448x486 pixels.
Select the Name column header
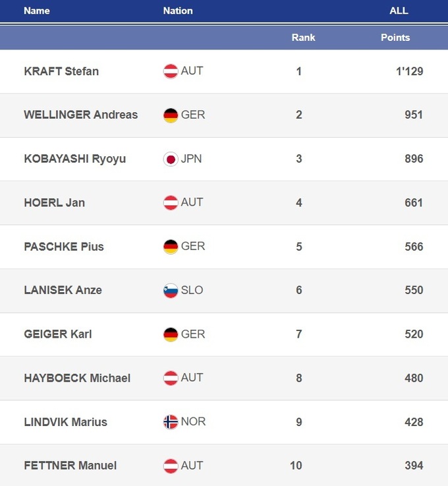point(36,11)
